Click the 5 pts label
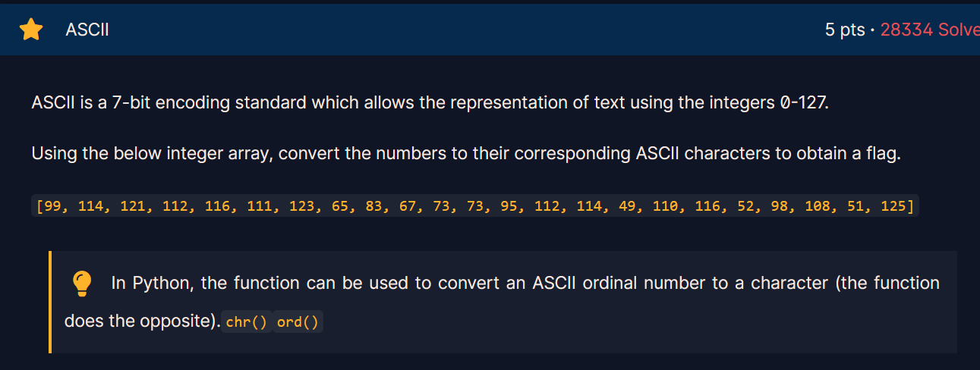The image size is (980, 370). point(845,30)
